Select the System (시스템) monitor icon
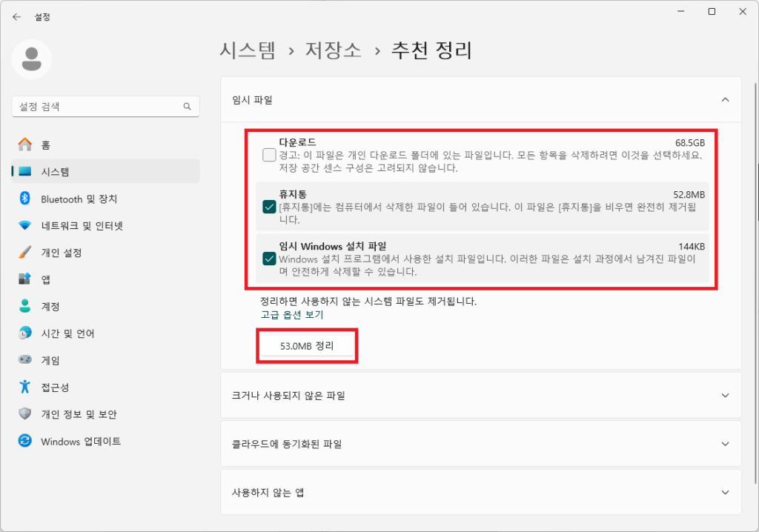759x532 pixels. point(24,171)
